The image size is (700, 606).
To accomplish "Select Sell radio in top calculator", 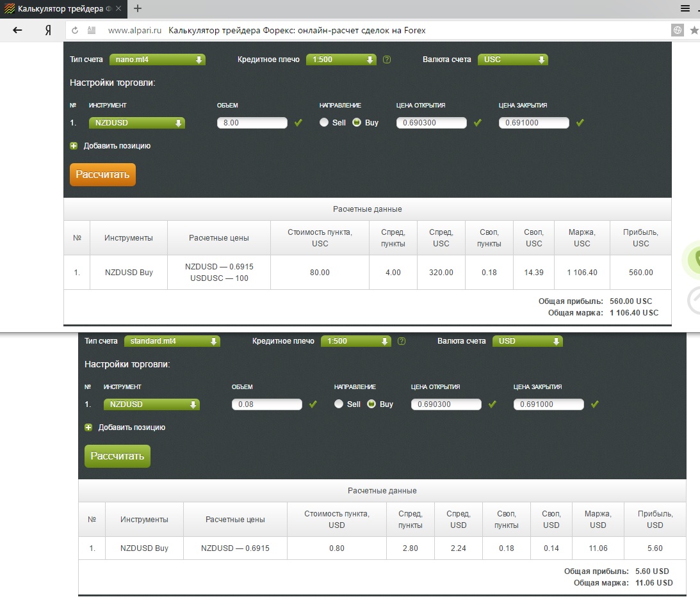I will click(x=324, y=122).
